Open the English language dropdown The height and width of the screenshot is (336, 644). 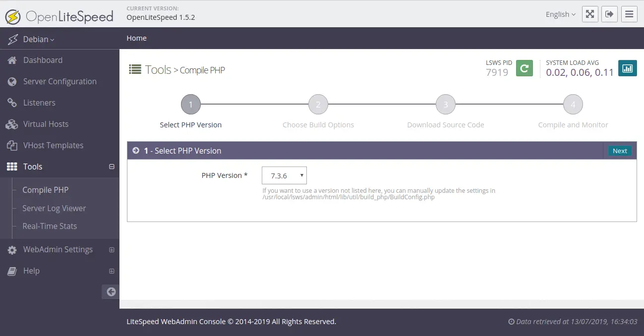(561, 14)
